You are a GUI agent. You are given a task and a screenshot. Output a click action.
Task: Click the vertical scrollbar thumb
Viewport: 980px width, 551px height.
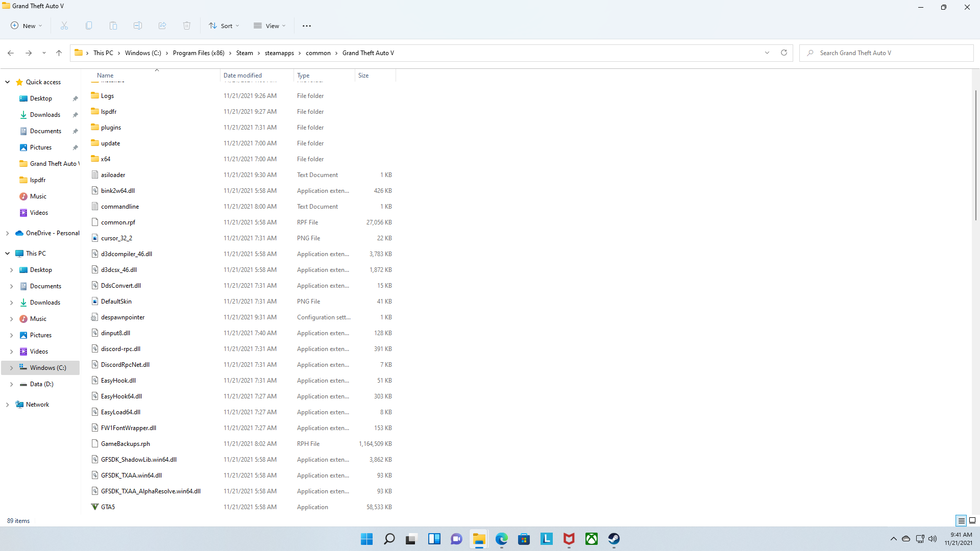click(975, 155)
